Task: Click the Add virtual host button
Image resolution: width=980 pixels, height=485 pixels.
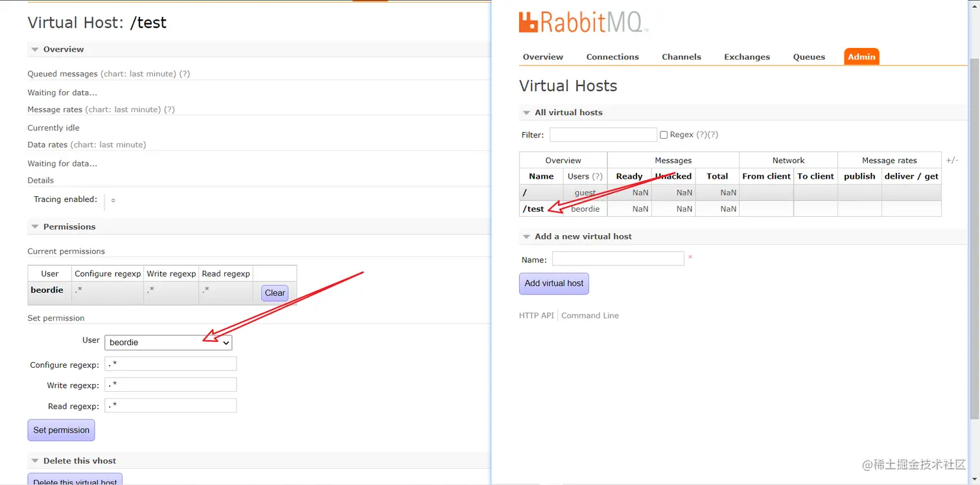Action: coord(554,284)
